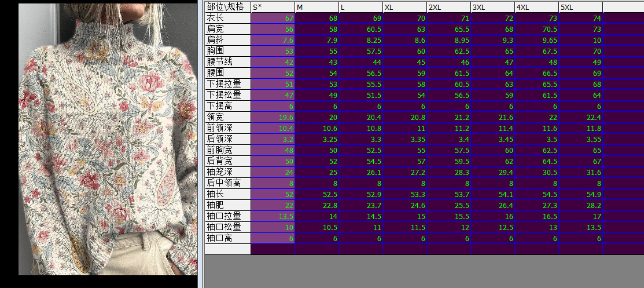The image size is (644, 288).
Task: Select the 腰围 row label
Action: [x=228, y=73]
